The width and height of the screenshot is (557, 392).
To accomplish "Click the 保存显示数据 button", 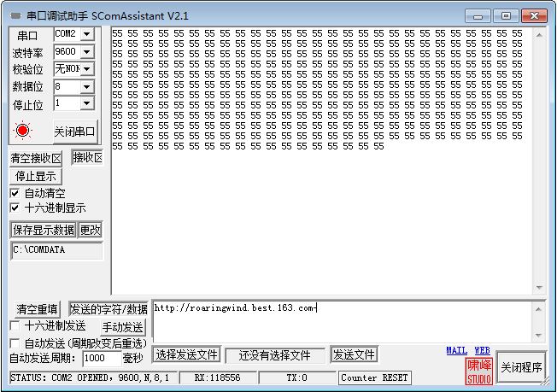I will 43,230.
